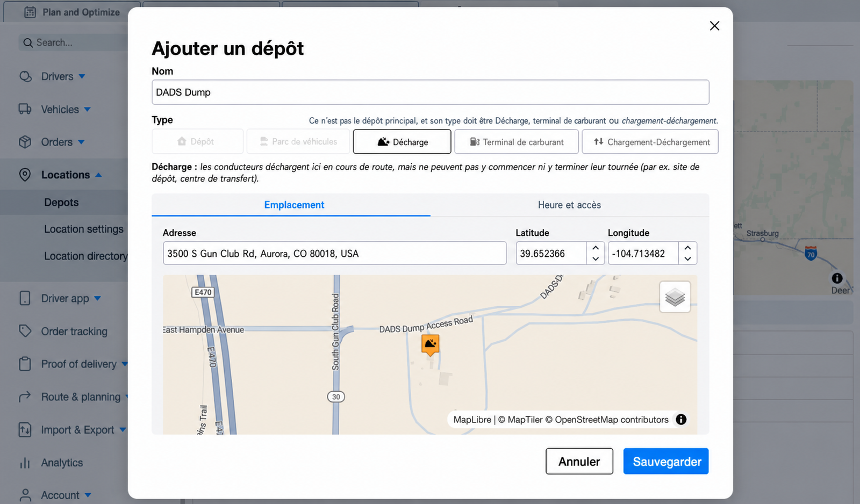This screenshot has height=504, width=860.
Task: Close the Ajouter un dépôt dialog
Action: (714, 26)
